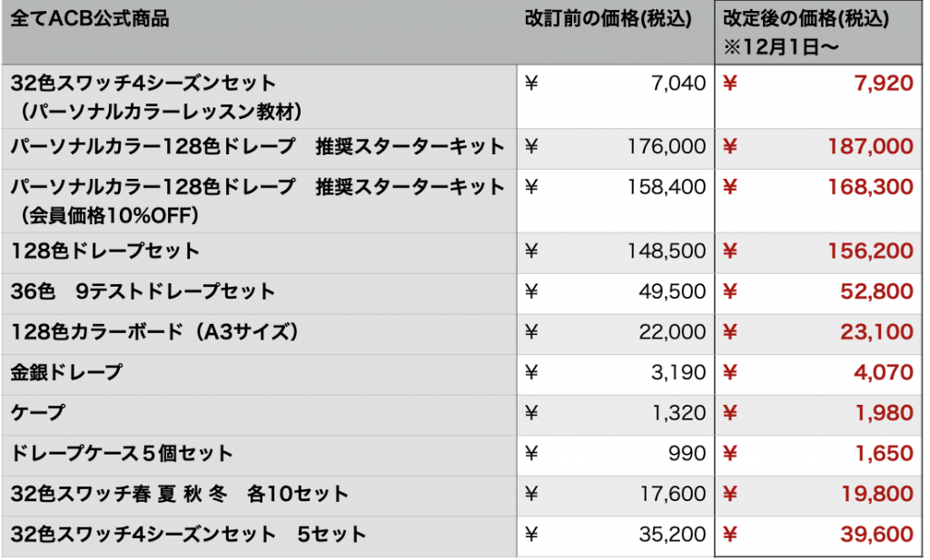This screenshot has height=560, width=930.
Task: Click the ケープ product name cell
Action: tap(38, 413)
